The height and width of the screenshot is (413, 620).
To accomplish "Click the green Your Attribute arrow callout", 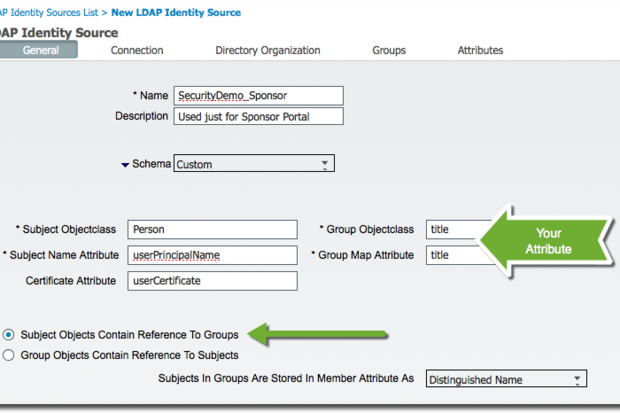I will click(x=548, y=241).
